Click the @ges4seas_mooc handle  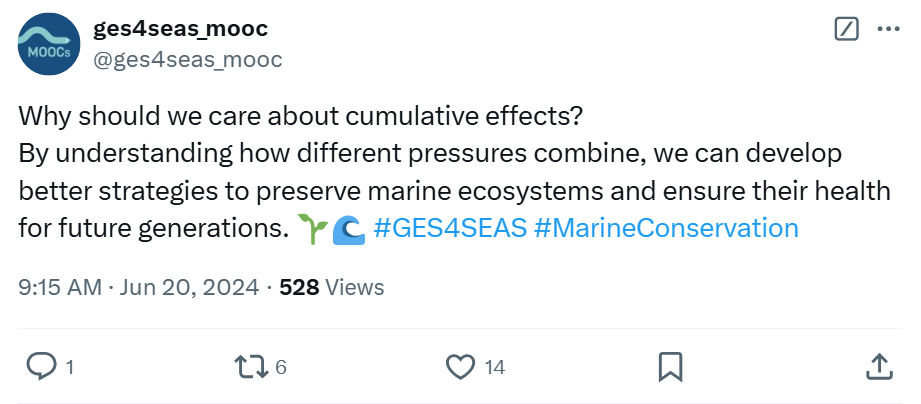pos(188,60)
